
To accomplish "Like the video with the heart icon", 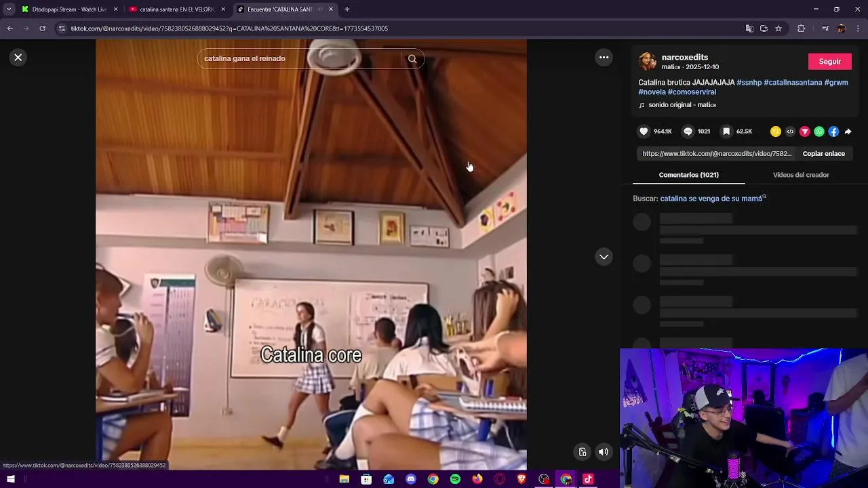I will coord(644,131).
